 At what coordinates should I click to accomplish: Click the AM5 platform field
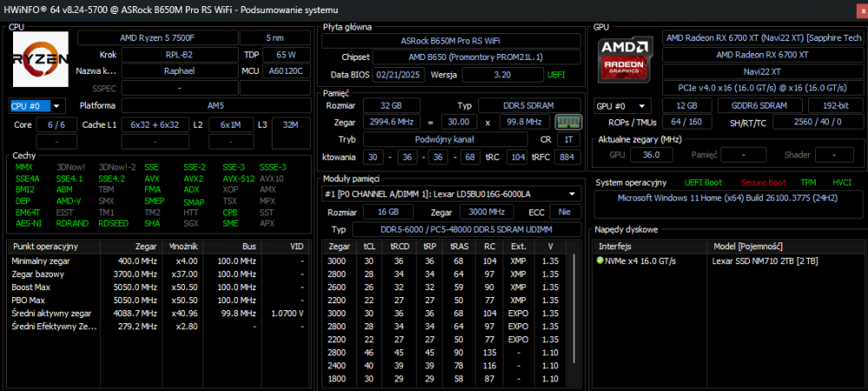(x=216, y=105)
